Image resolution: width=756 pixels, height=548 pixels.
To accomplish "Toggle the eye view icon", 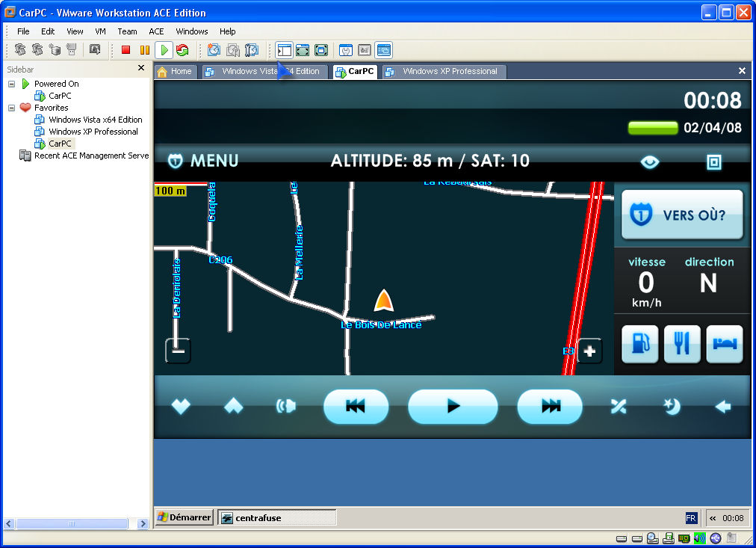I will [x=650, y=161].
